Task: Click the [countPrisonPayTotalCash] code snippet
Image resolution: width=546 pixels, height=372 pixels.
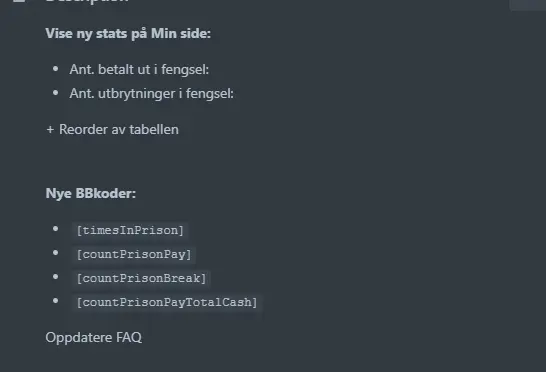Action: (167, 302)
